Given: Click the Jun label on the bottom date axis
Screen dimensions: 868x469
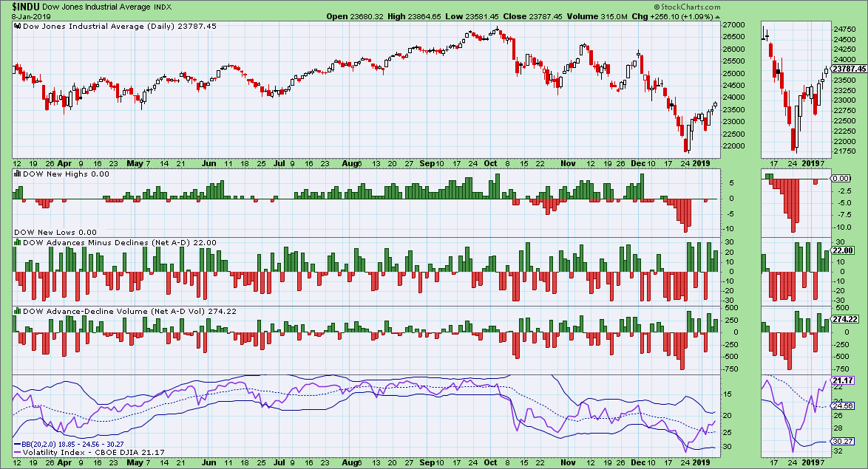Looking at the screenshot, I should pyautogui.click(x=208, y=462).
